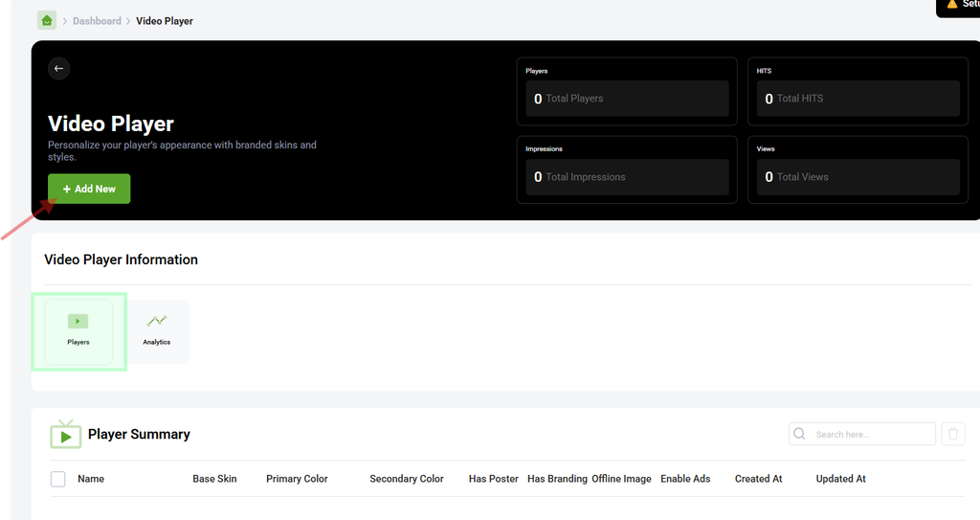Switch to the Analytics tab
The height and width of the screenshot is (520, 980).
click(x=157, y=331)
